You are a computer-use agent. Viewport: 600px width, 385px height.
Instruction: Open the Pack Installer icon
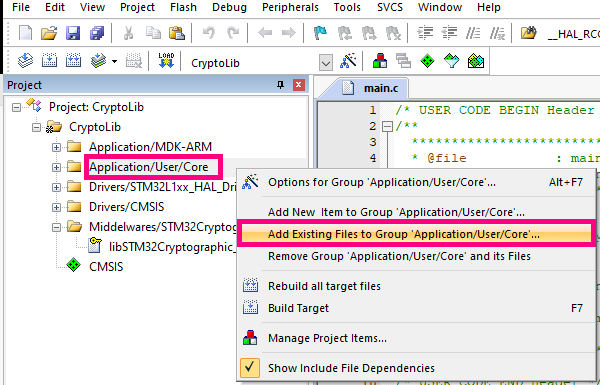point(476,61)
